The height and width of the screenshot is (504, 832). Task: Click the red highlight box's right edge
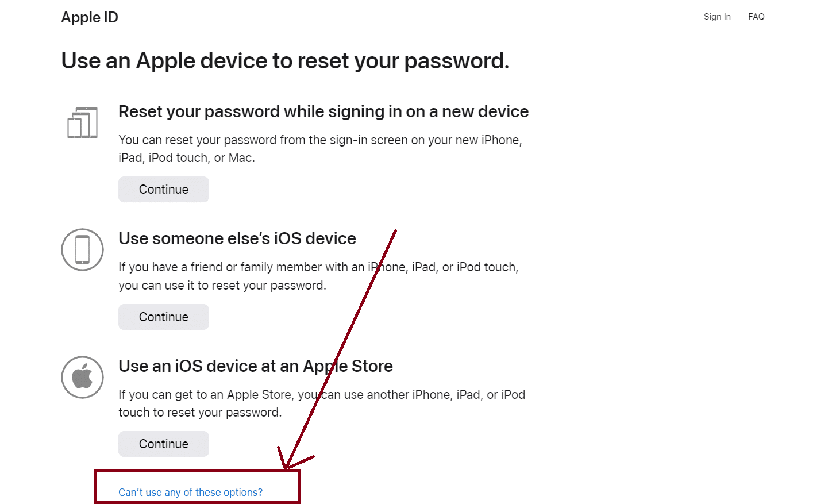click(x=299, y=486)
